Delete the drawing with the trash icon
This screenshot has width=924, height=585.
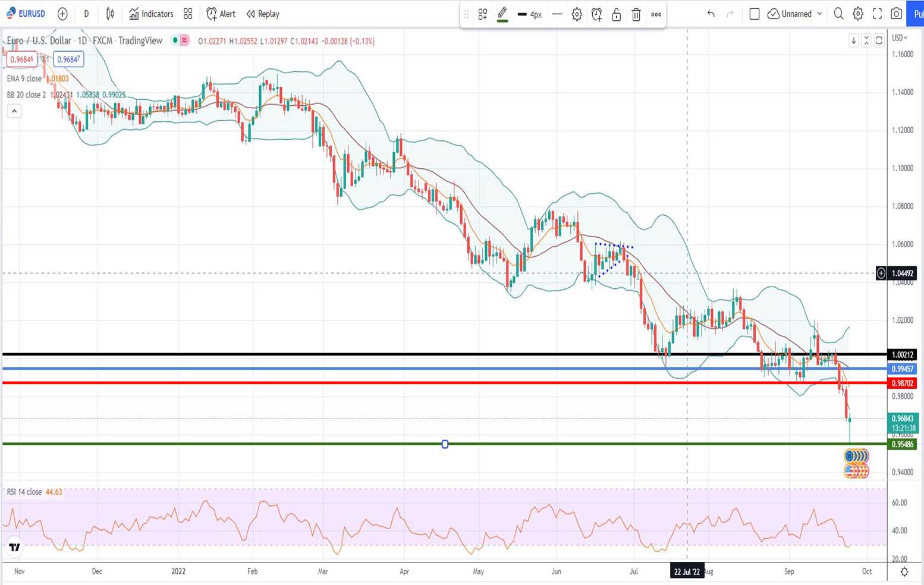(x=636, y=14)
